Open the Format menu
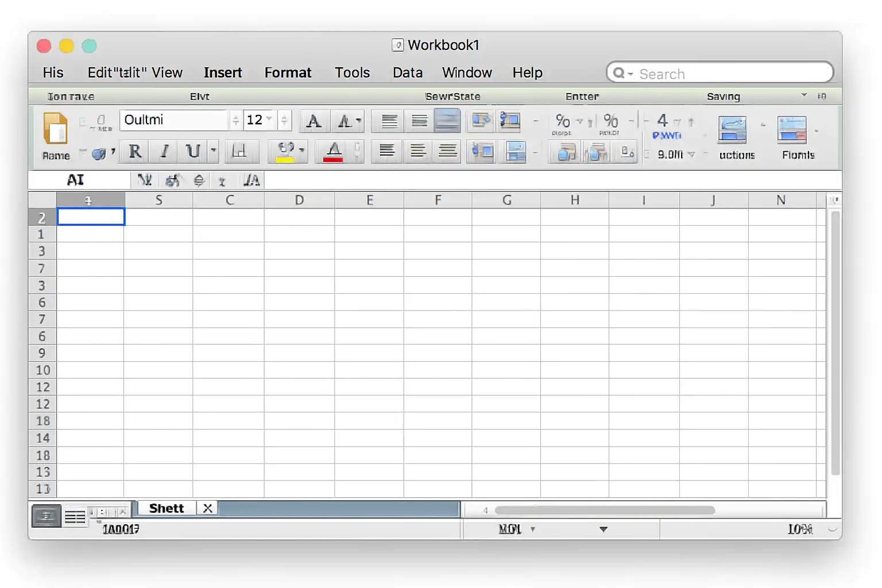The width and height of the screenshot is (882, 588). (x=288, y=73)
